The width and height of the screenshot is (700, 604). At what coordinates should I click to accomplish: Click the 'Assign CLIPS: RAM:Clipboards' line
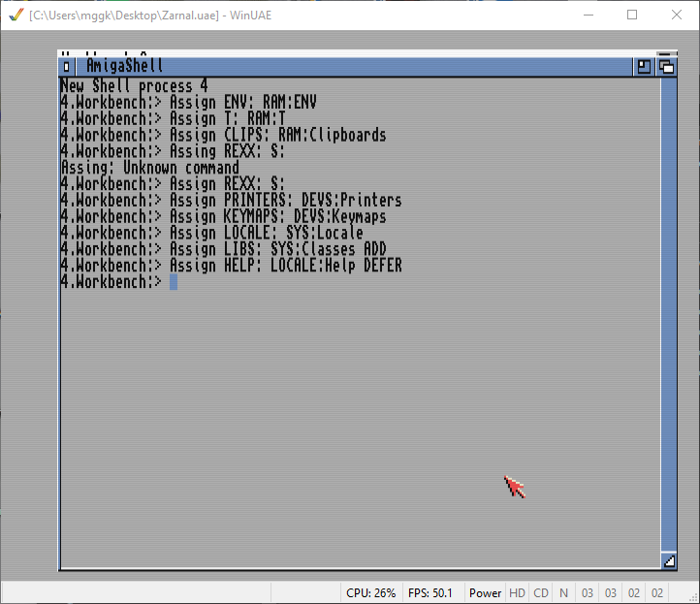click(223, 135)
